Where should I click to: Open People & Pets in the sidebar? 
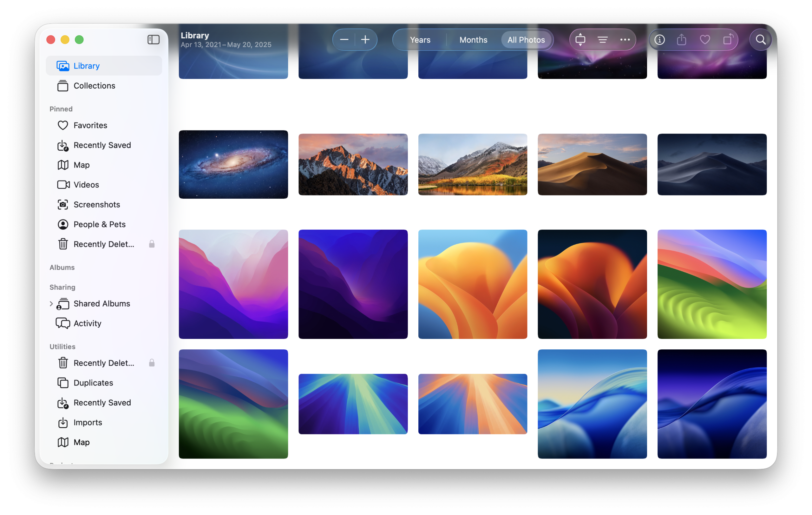(x=99, y=224)
